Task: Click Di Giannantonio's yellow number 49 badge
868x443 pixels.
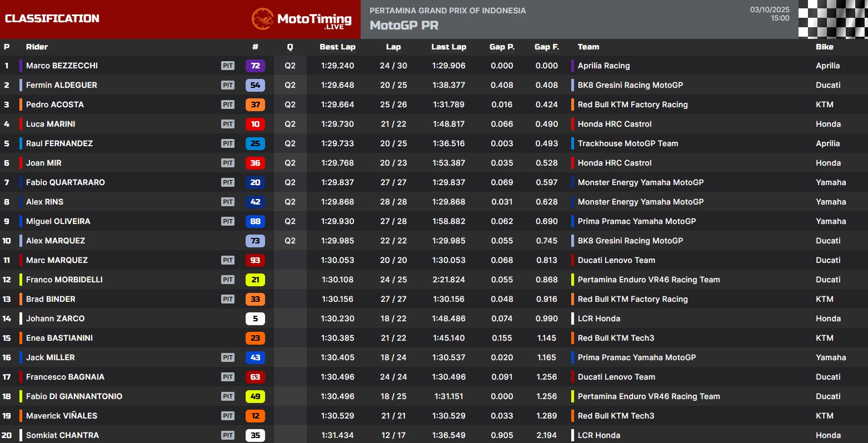Action: (x=255, y=396)
